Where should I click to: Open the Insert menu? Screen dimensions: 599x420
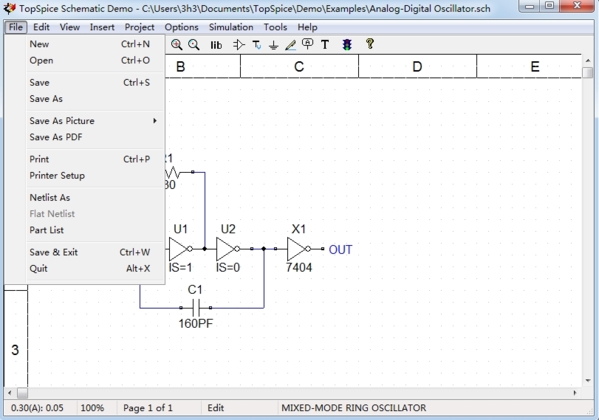[102, 27]
